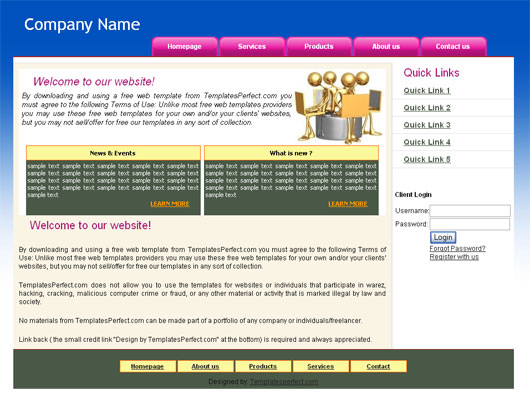This screenshot has width=530, height=394.
Task: Open the Register with us link
Action: (454, 257)
